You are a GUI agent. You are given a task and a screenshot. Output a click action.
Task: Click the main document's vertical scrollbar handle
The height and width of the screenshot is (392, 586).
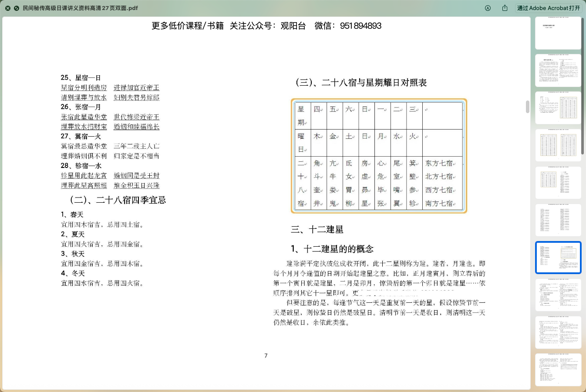pos(528,107)
